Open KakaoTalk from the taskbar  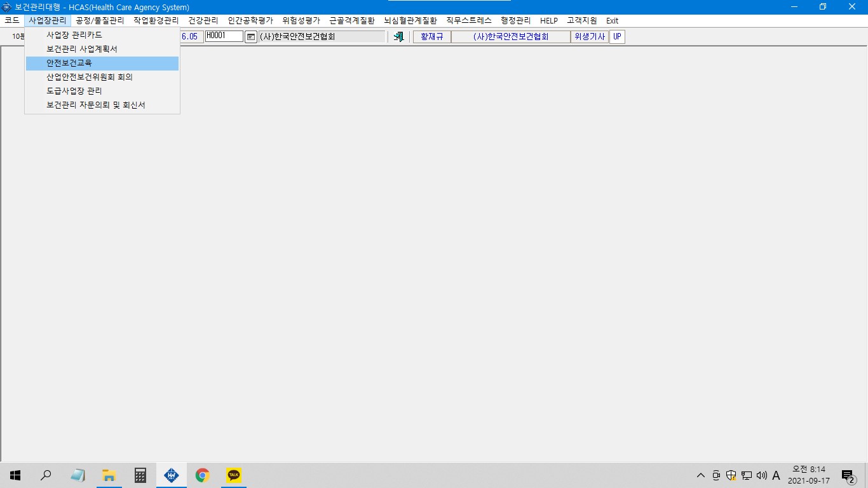[234, 475]
